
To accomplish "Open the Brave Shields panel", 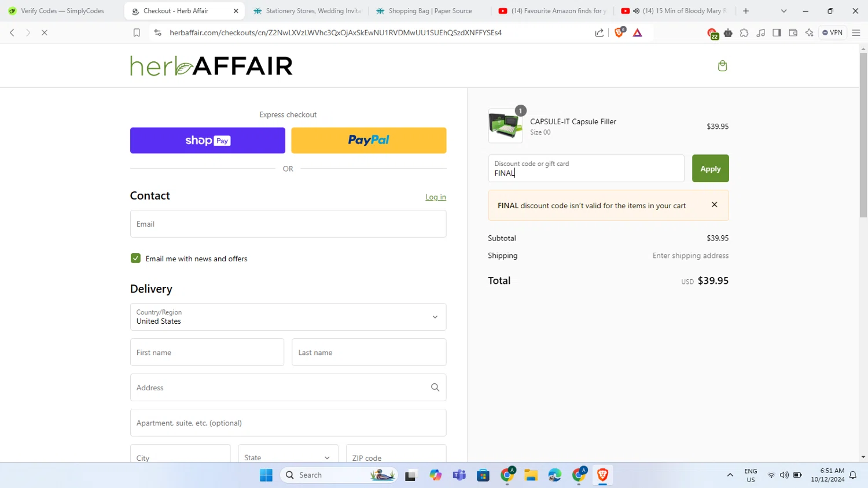I will click(x=619, y=32).
